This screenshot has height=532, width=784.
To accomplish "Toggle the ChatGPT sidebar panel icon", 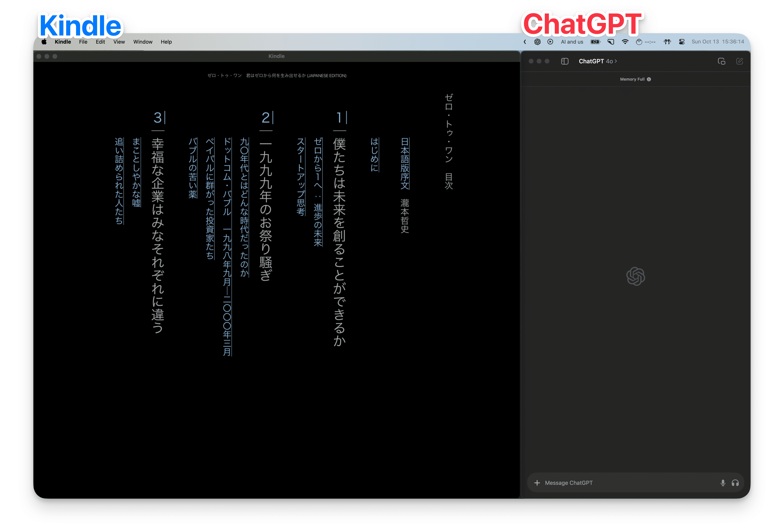I will 564,61.
